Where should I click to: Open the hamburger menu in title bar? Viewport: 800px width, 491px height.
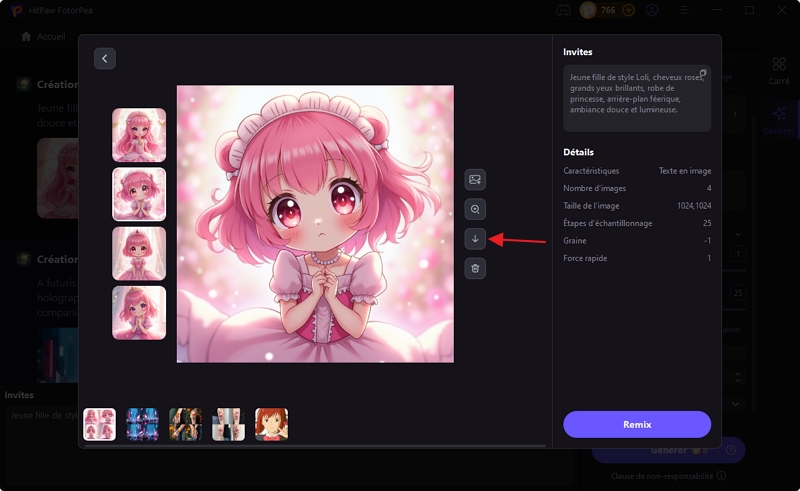pyautogui.click(x=685, y=10)
